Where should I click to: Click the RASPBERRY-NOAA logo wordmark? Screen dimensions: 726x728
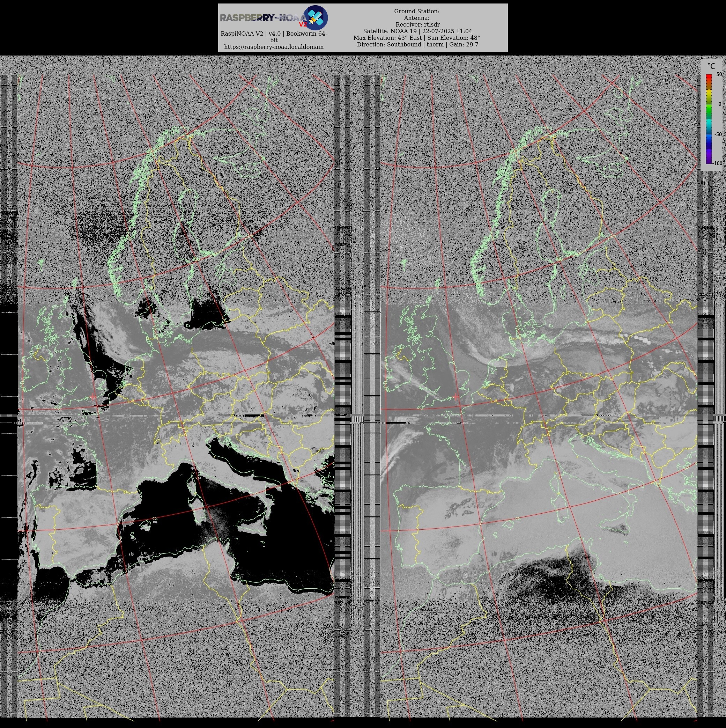263,18
